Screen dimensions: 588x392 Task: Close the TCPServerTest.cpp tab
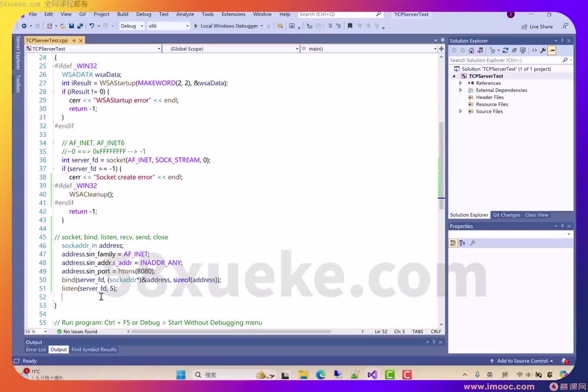coord(81,40)
